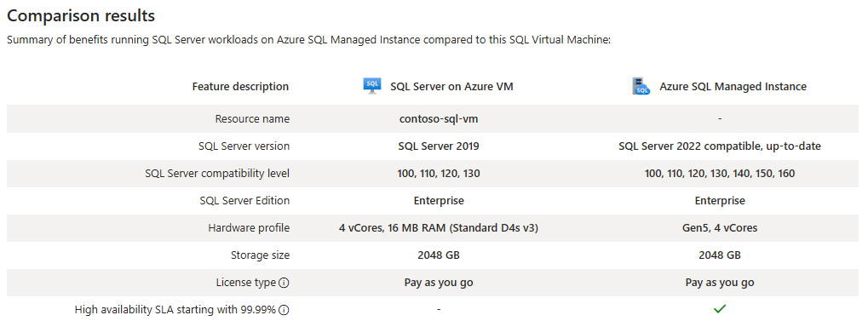Click the Standard D4s v3 hardware value
The height and width of the screenshot is (321, 868).
pyautogui.click(x=439, y=227)
